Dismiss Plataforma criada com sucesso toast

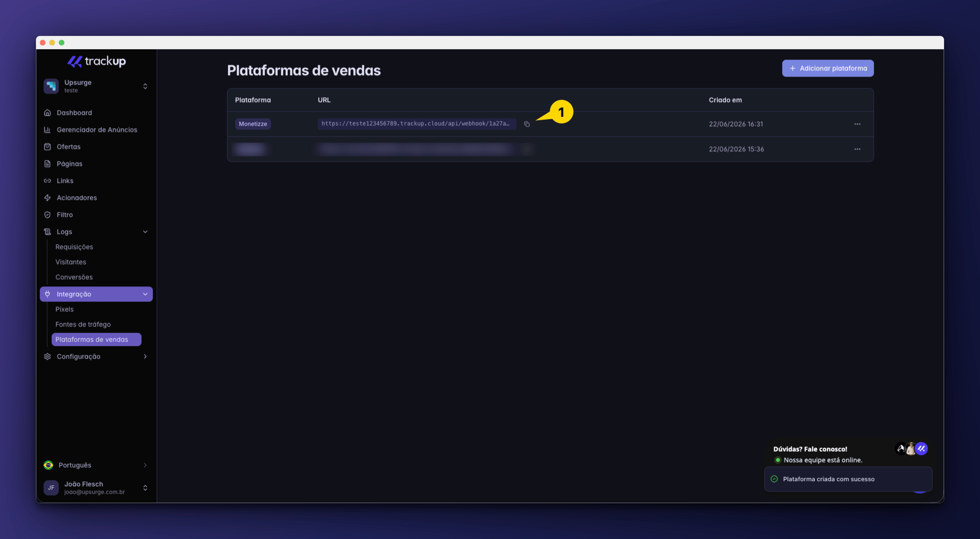pyautogui.click(x=848, y=479)
